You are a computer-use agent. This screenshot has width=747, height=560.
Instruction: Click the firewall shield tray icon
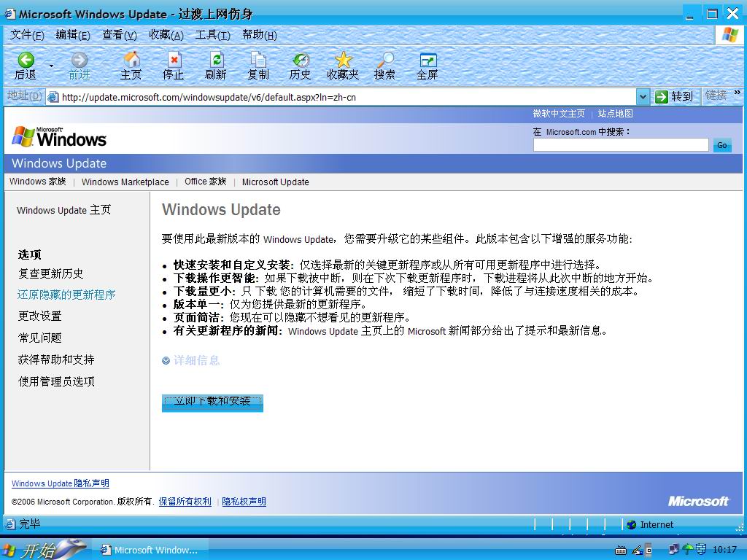point(701,549)
